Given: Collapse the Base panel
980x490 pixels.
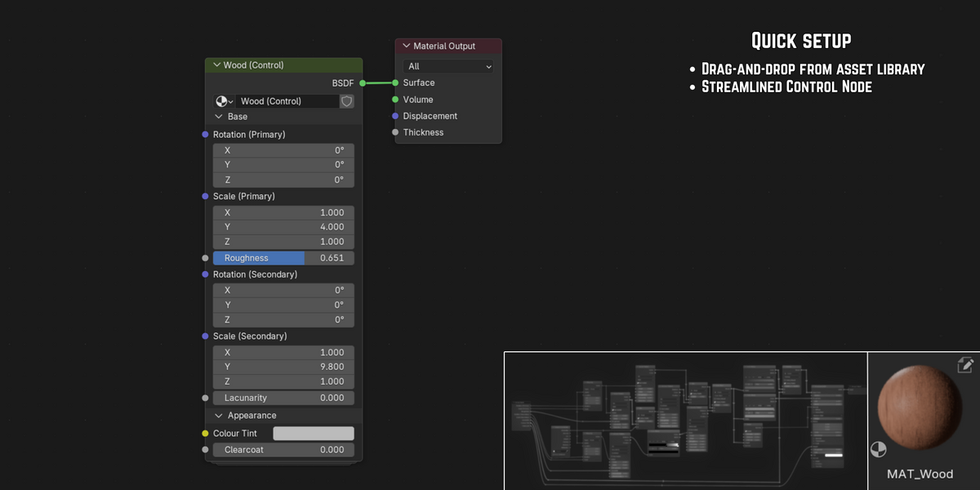Looking at the screenshot, I should (219, 117).
